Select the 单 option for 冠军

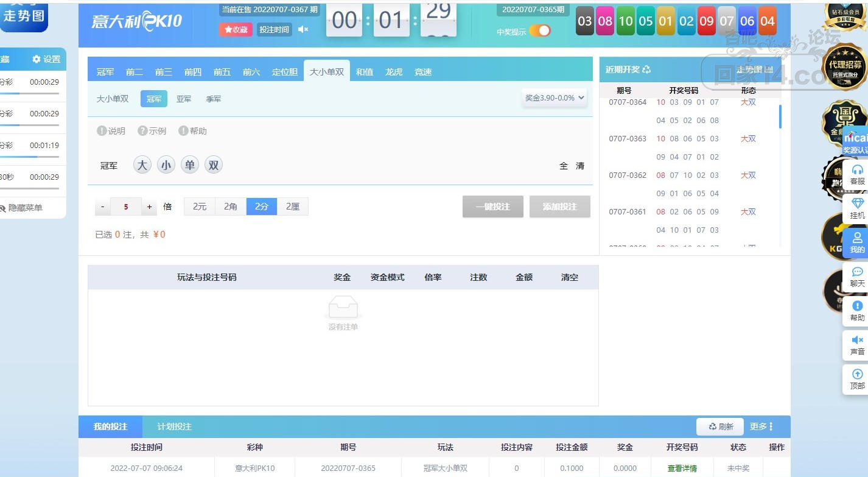point(190,165)
